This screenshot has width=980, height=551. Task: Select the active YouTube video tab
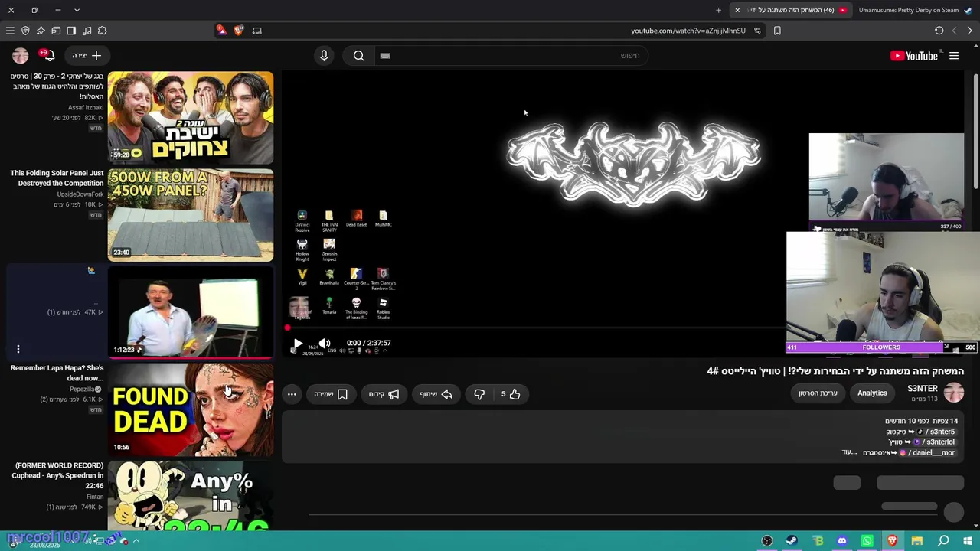(x=792, y=10)
